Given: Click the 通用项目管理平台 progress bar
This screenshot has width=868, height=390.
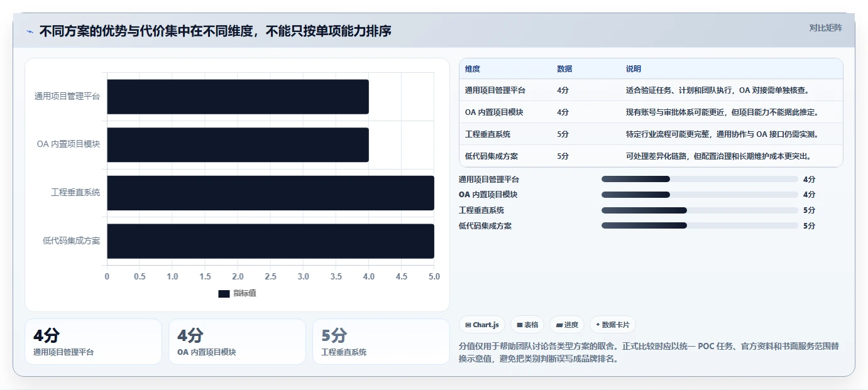Looking at the screenshot, I should coord(699,179).
